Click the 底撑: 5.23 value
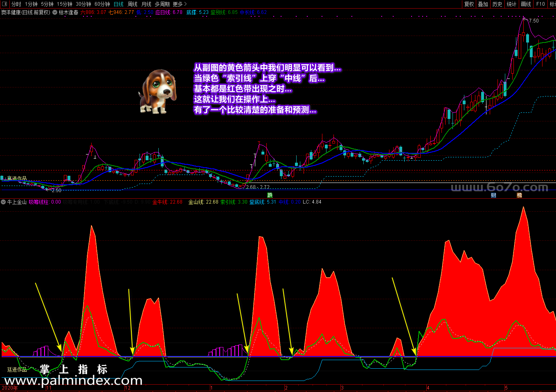Viewport: 556px width, 392px height. [x=198, y=12]
